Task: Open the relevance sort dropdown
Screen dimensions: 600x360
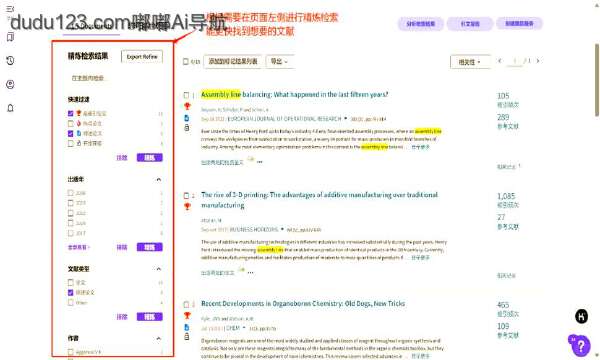Action: (470, 62)
